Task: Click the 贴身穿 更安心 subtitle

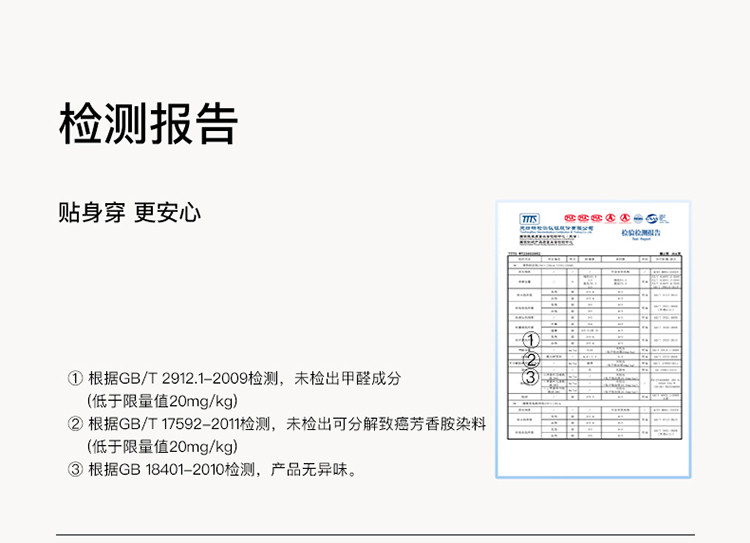Action: [x=130, y=212]
